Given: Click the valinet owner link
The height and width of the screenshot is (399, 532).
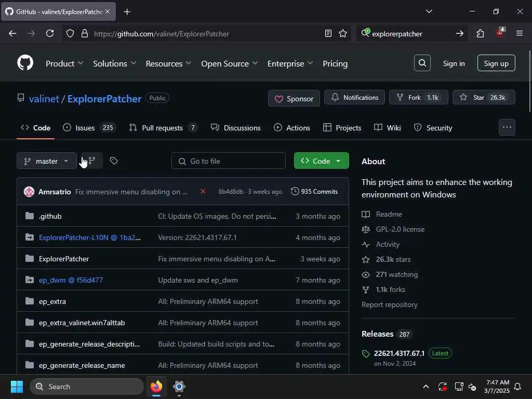Looking at the screenshot, I should pyautogui.click(x=44, y=99).
